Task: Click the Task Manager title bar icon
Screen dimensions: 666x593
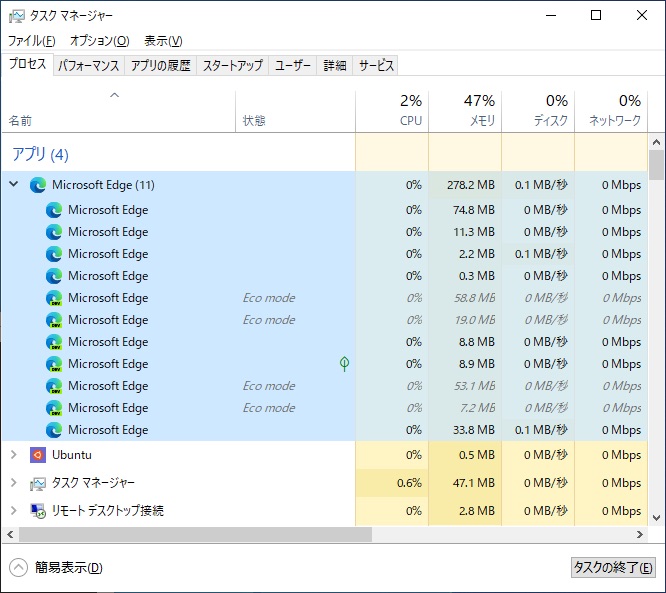Action: 17,16
